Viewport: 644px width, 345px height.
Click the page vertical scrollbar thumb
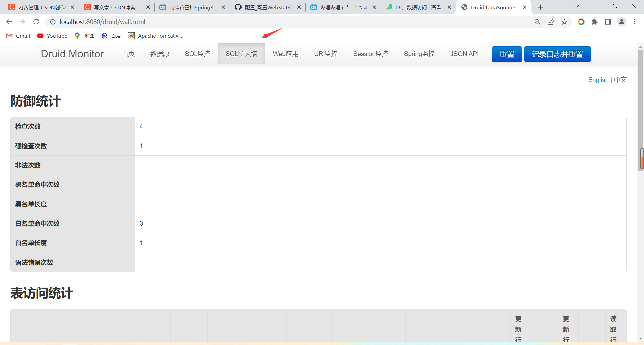641,111
